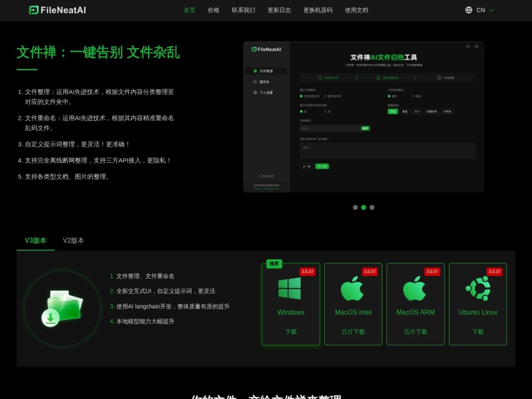
Task: Click the 3.0.37 badge on MacOS Intel card
Action: pos(370,272)
